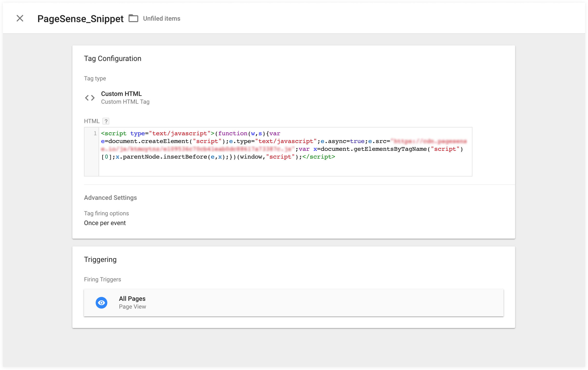Click line number 1 in editor gutter
This screenshot has width=588, height=370.
tap(95, 133)
